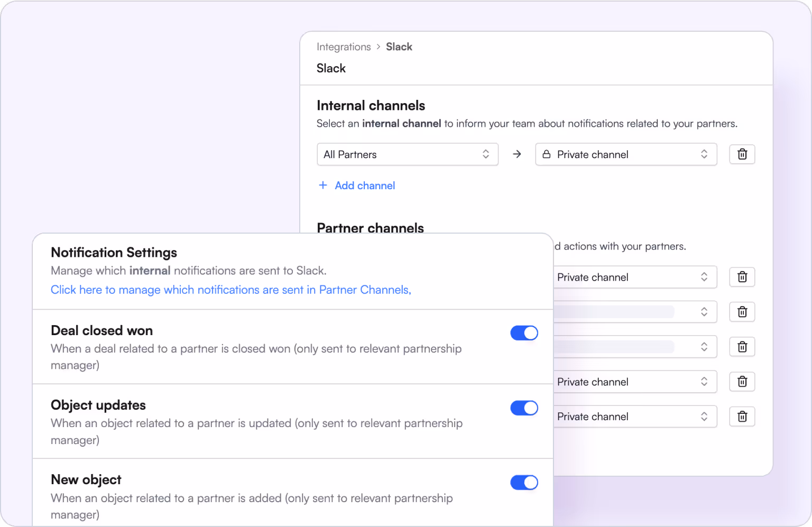Turn off Object updates notifications
Image resolution: width=812 pixels, height=527 pixels.
point(524,408)
